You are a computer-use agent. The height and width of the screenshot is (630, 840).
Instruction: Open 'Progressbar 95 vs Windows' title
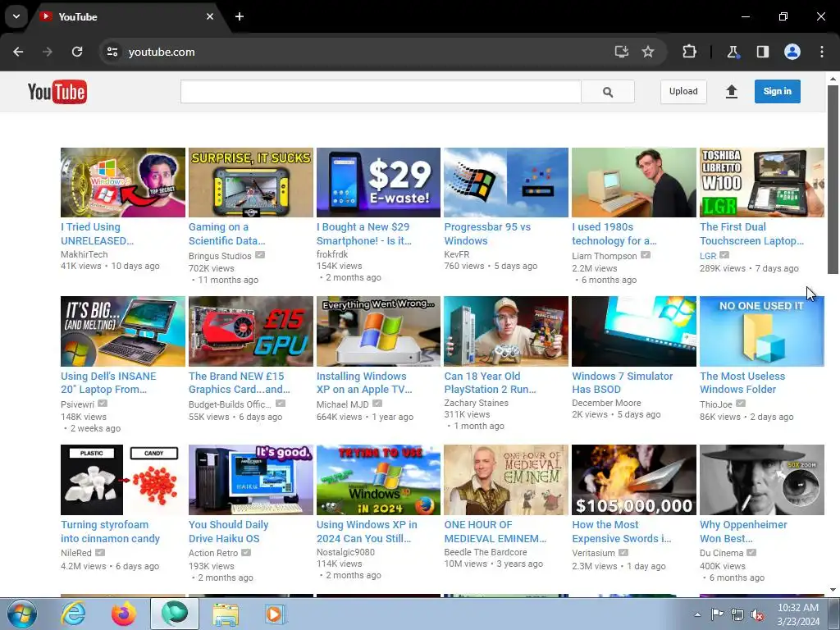pyautogui.click(x=487, y=234)
